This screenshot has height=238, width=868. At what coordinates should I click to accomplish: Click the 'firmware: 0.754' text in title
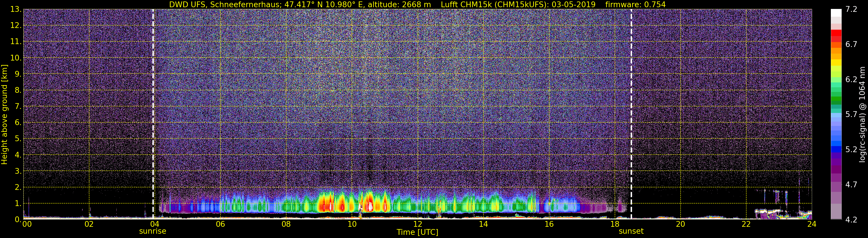tap(636, 4)
